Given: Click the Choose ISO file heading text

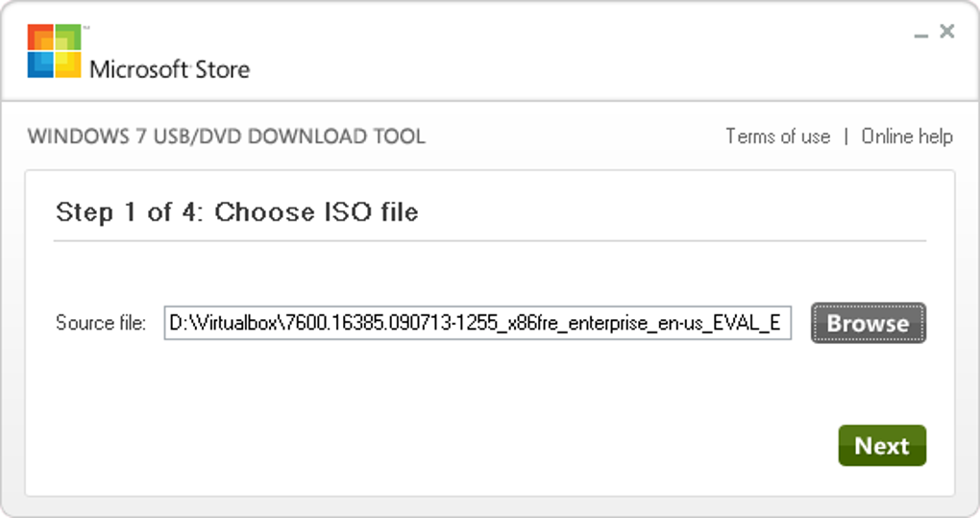Looking at the screenshot, I should tap(316, 211).
